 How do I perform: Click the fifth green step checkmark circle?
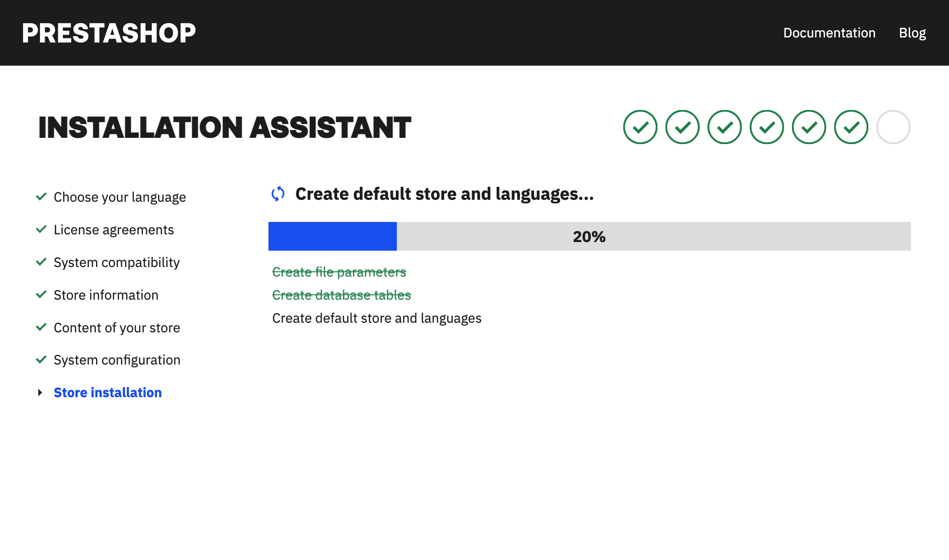(809, 127)
